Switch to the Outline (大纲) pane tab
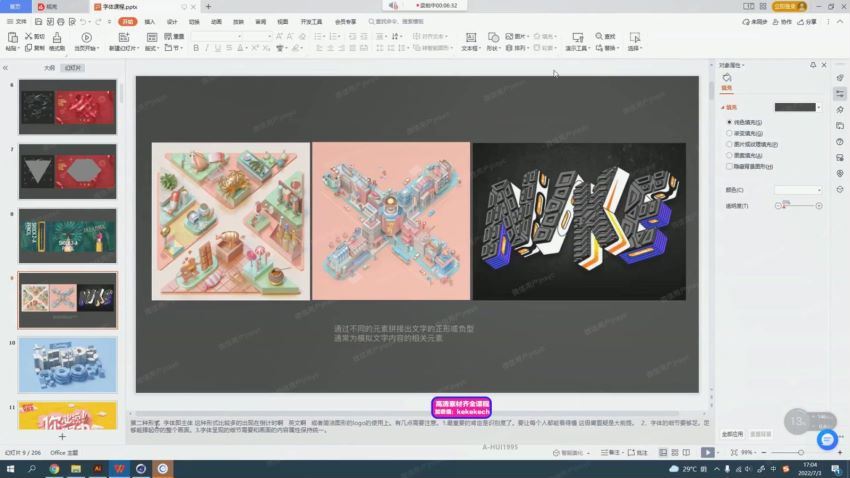 tap(49, 68)
